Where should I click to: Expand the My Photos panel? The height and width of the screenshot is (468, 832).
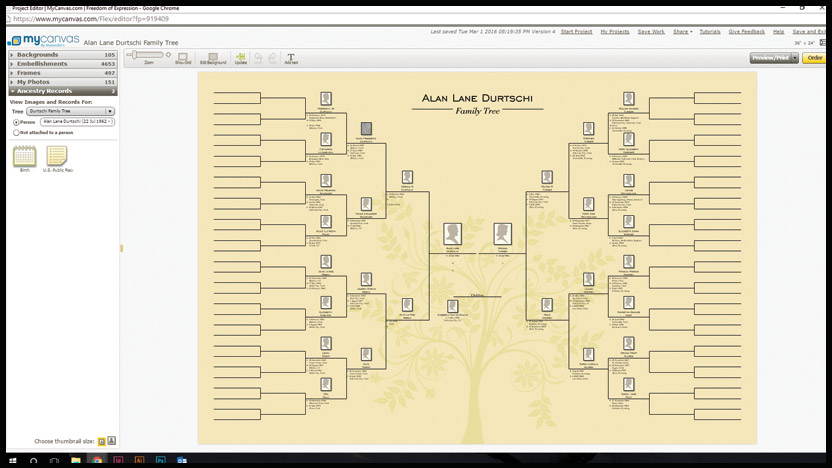point(63,82)
